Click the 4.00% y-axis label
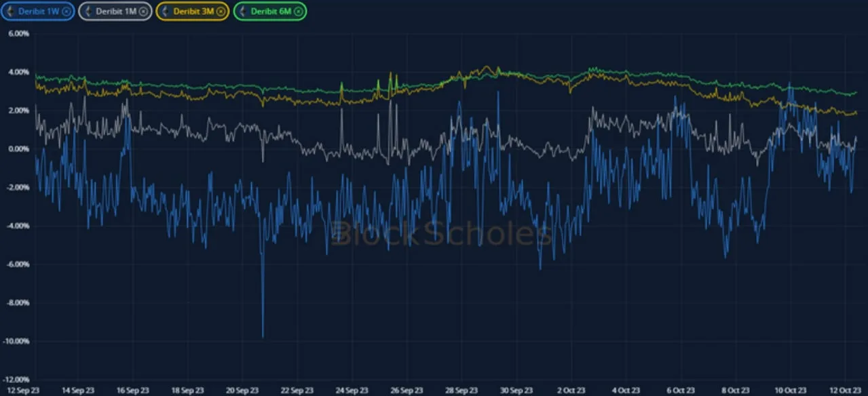Viewport: 868px width, 396px height. (18, 72)
